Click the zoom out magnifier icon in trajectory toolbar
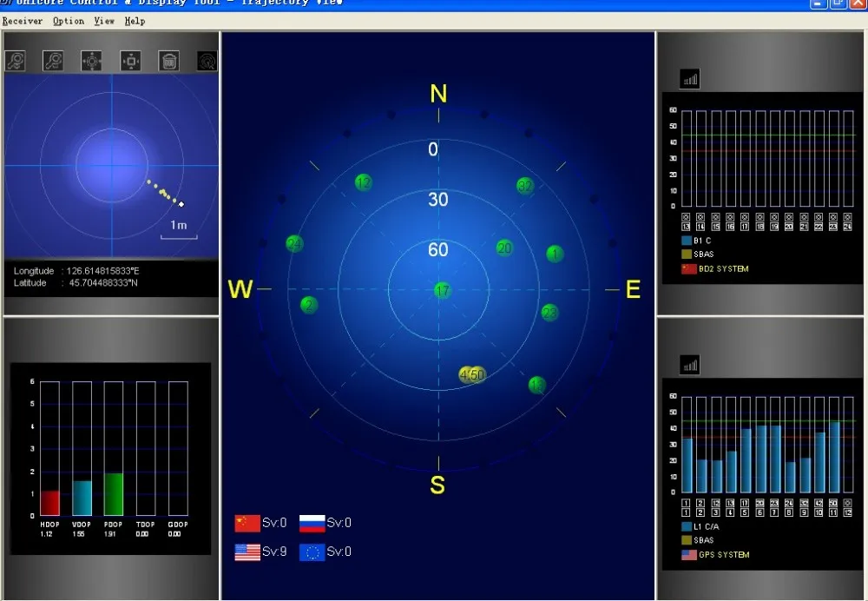Screen dimensions: 868x601 pyautogui.click(x=53, y=61)
